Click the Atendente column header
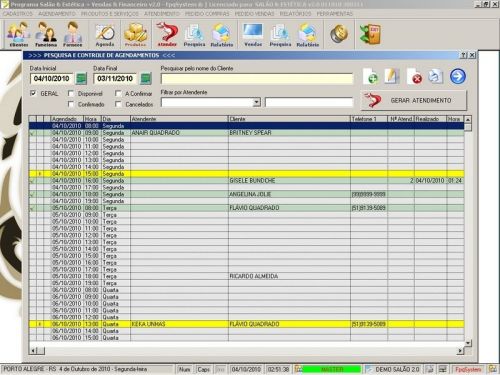 click(179, 119)
